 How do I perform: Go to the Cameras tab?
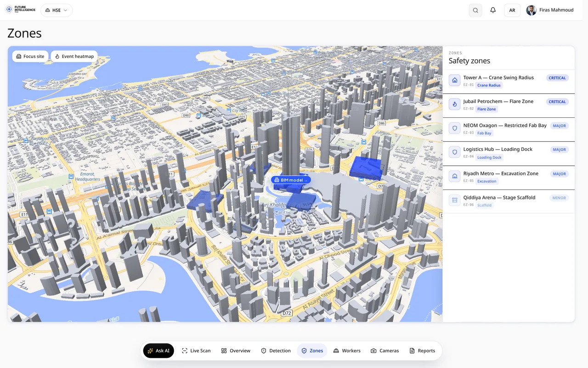384,351
